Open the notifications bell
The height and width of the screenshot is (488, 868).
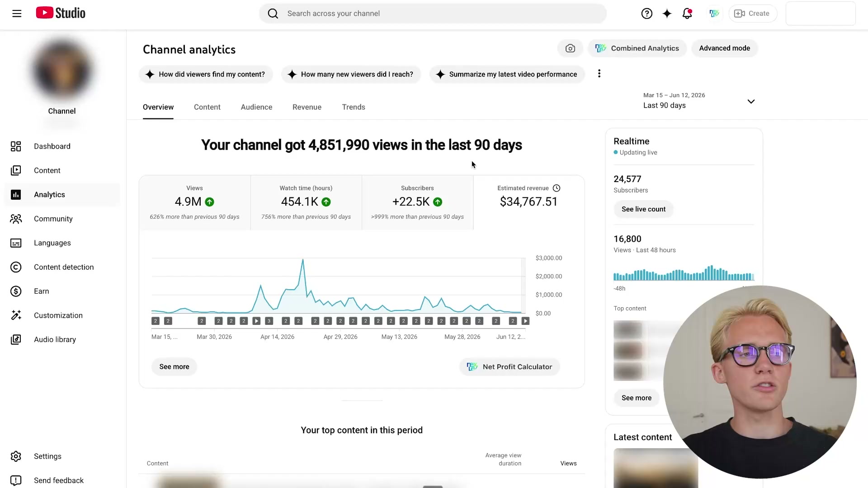[x=687, y=14]
